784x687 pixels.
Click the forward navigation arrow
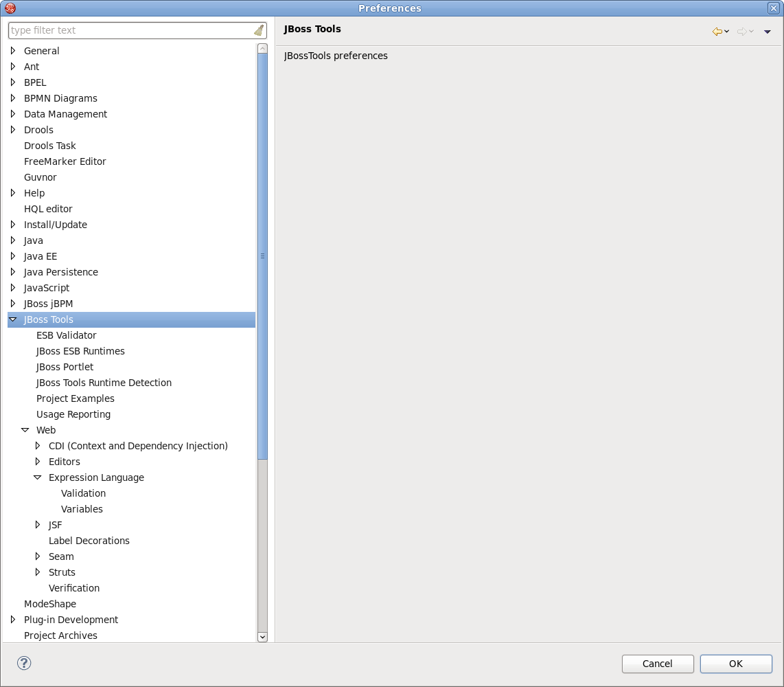coord(741,31)
